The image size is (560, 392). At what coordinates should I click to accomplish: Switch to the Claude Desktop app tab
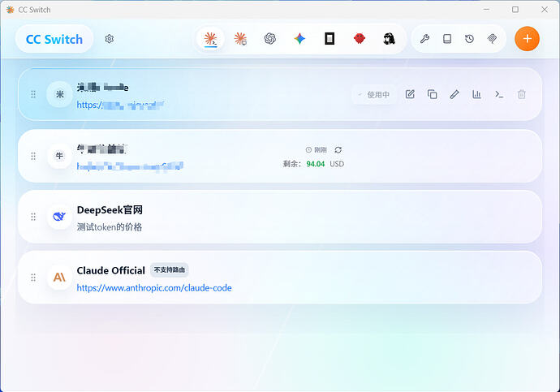[x=240, y=39]
